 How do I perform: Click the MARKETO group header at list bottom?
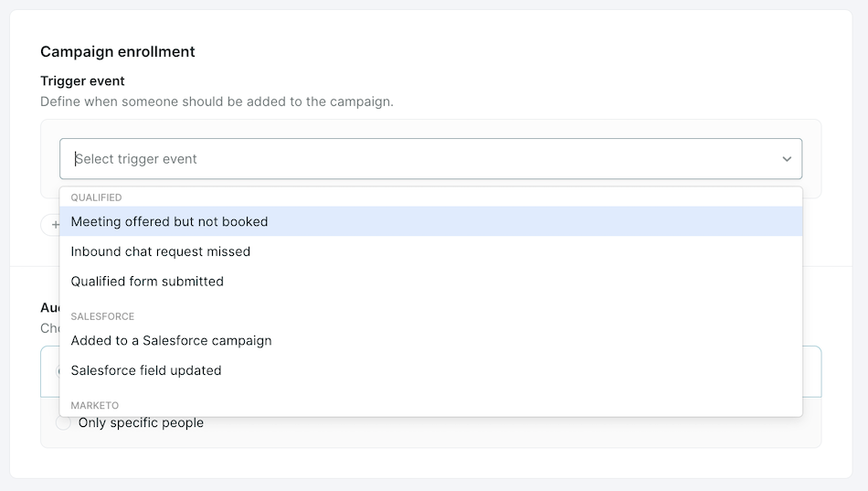tap(95, 406)
